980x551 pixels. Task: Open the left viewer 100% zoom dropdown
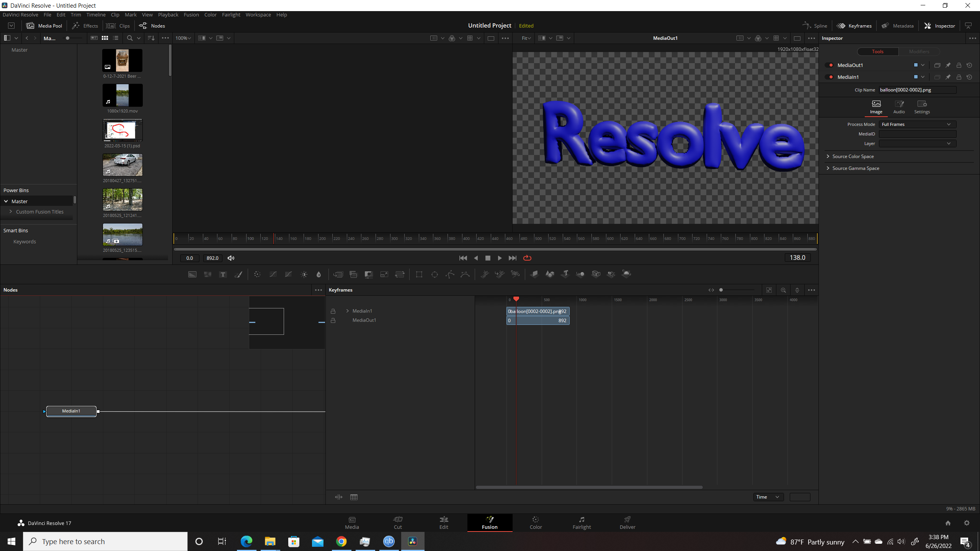(x=183, y=38)
